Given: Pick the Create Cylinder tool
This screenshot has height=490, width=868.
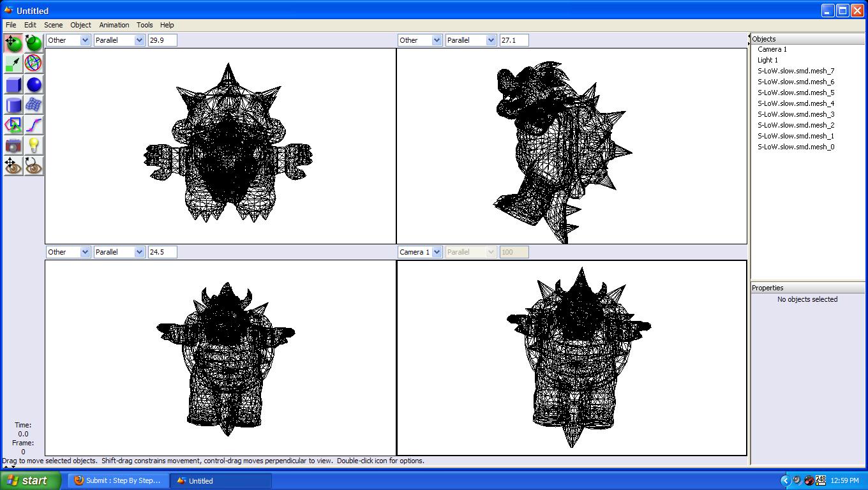Looking at the screenshot, I should coord(13,105).
